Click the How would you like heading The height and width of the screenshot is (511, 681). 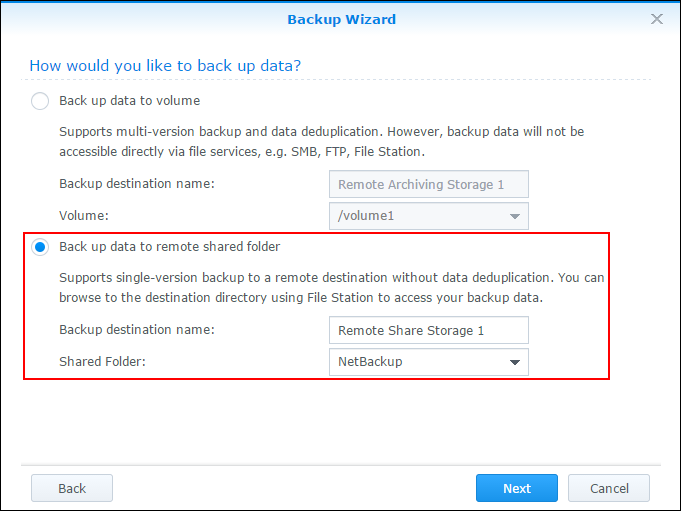[165, 66]
